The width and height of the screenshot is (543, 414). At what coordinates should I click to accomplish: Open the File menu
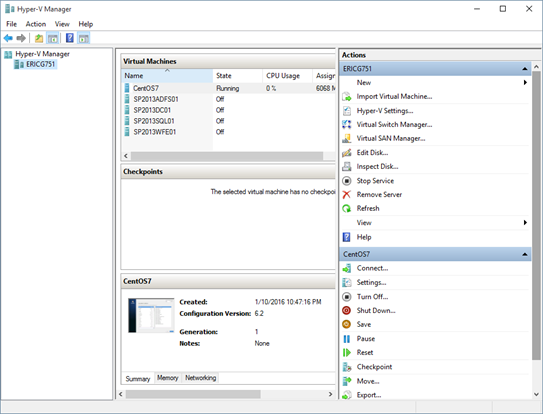(11, 24)
